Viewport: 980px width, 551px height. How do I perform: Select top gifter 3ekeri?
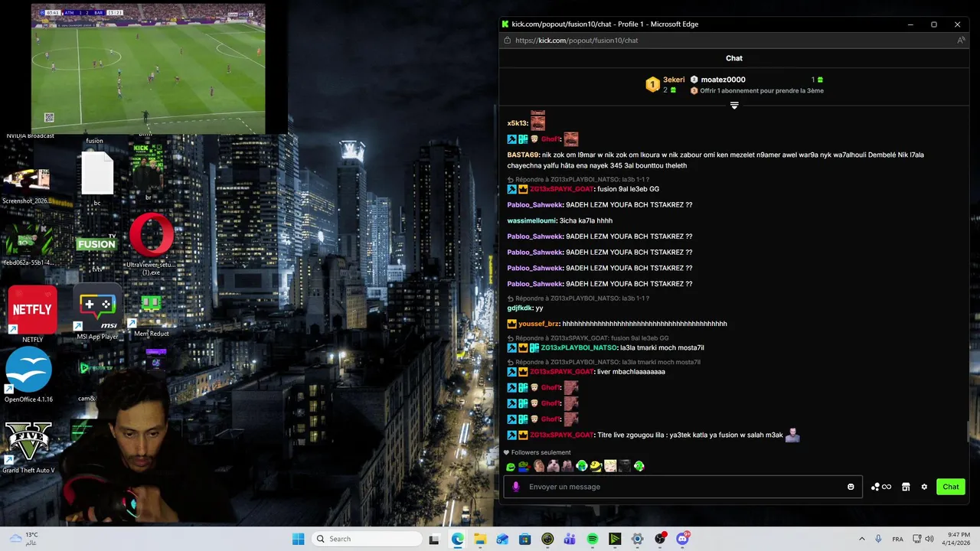tap(674, 80)
